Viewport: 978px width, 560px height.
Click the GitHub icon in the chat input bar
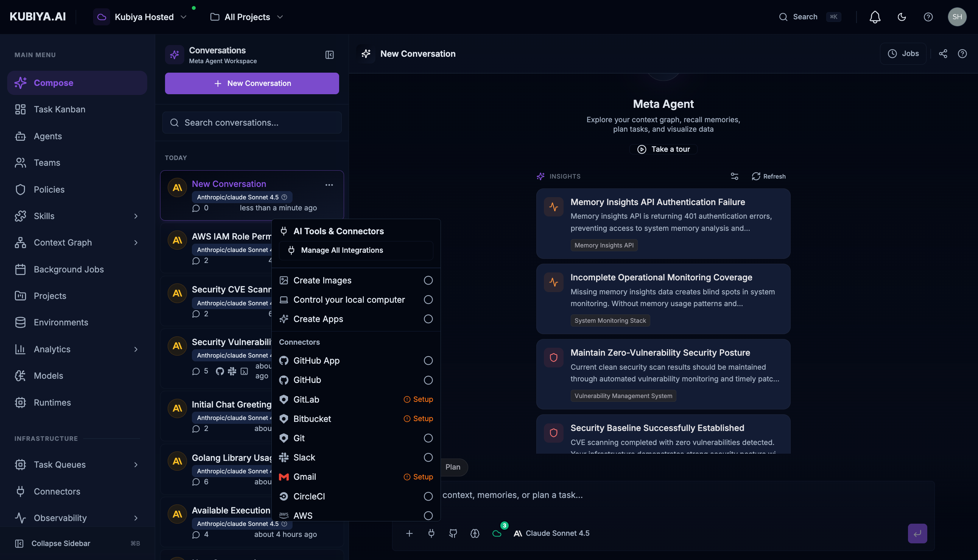[x=453, y=534]
